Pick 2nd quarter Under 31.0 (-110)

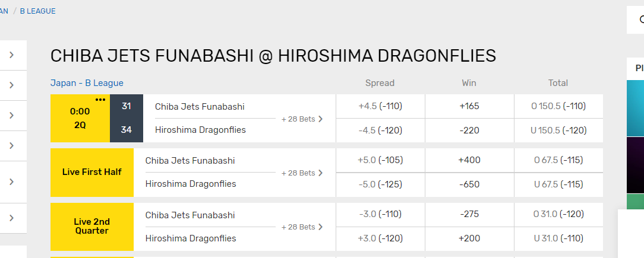point(558,238)
